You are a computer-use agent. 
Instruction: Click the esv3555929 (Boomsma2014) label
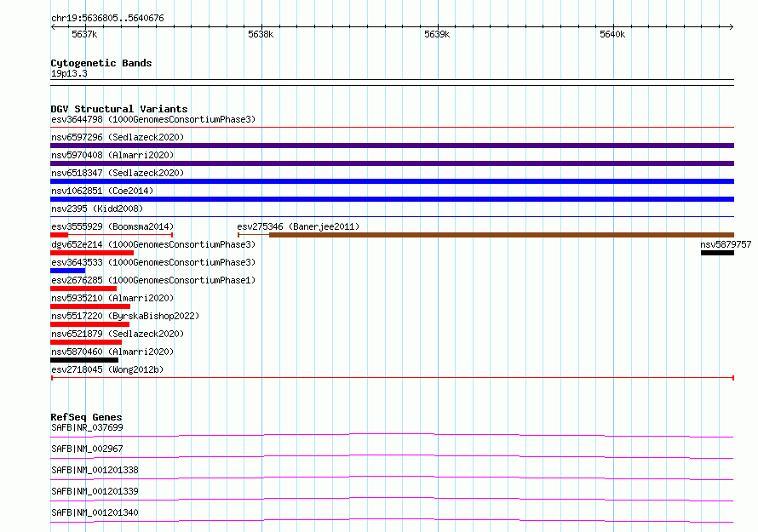coord(112,226)
